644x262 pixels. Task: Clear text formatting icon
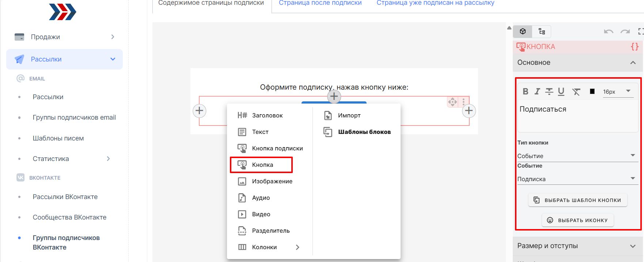tap(576, 91)
